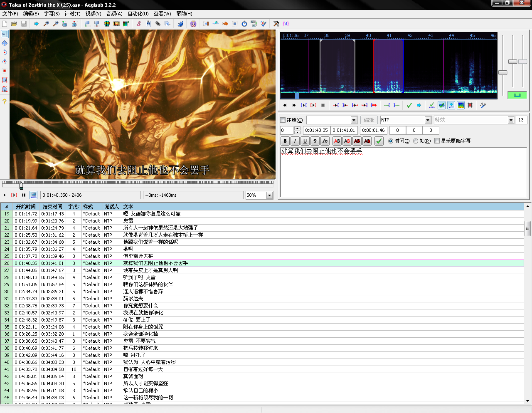Pause video playback button
Screen dimensions: 532x413
coord(24,195)
